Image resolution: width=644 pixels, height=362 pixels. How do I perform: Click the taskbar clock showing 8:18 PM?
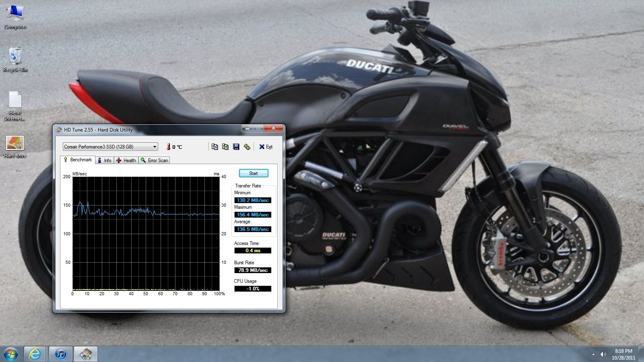[x=623, y=354]
